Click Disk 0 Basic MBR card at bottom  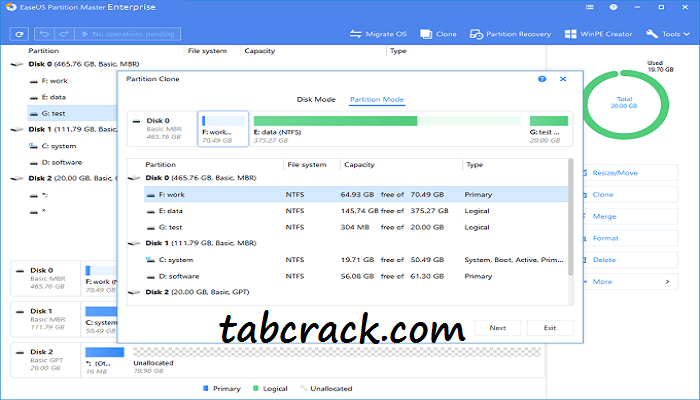(46, 279)
